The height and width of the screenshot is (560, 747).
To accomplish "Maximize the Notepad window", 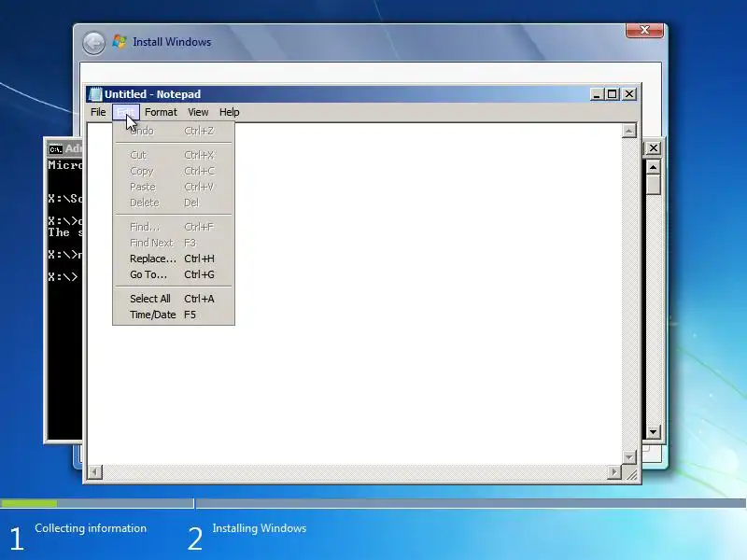I will point(613,94).
